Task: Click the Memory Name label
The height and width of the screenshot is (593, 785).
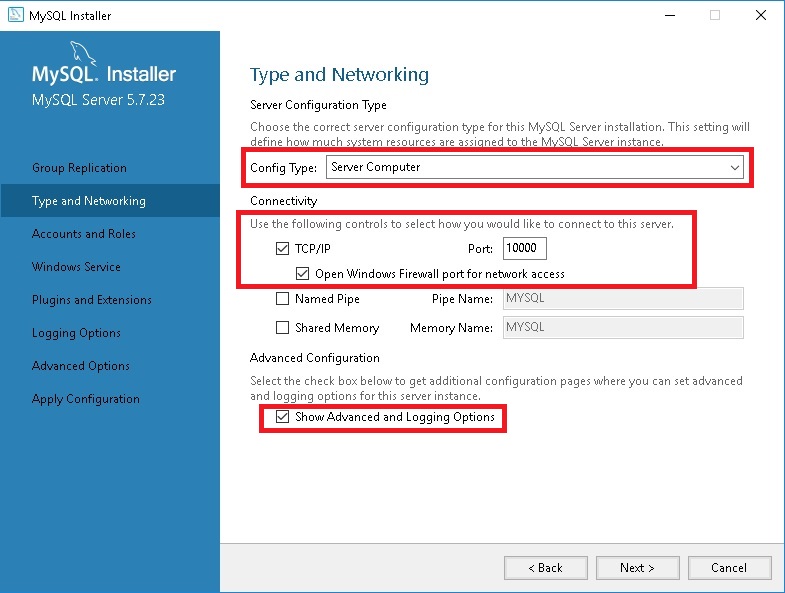Action: click(x=451, y=328)
